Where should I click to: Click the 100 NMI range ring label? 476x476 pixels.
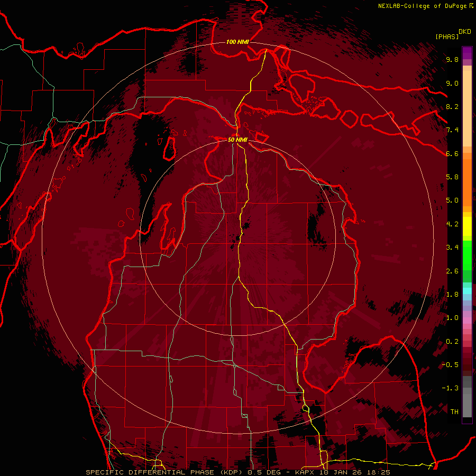237,42
